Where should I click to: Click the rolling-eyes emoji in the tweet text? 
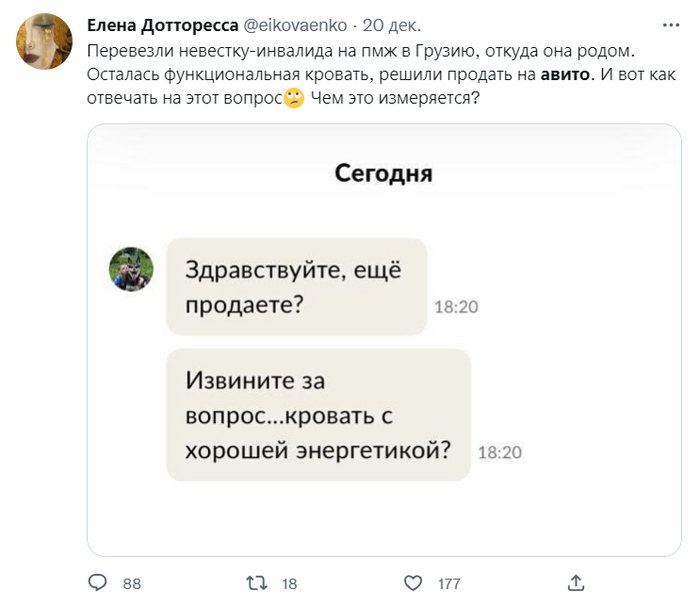click(294, 99)
